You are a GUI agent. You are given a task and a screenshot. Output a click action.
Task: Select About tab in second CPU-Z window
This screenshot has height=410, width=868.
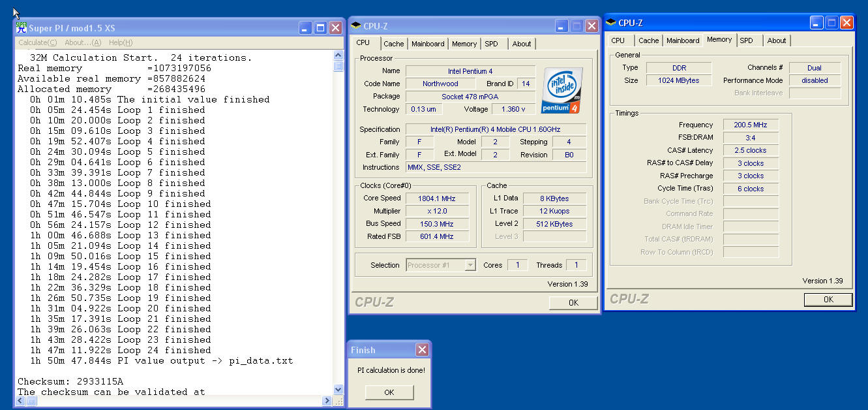click(x=777, y=40)
